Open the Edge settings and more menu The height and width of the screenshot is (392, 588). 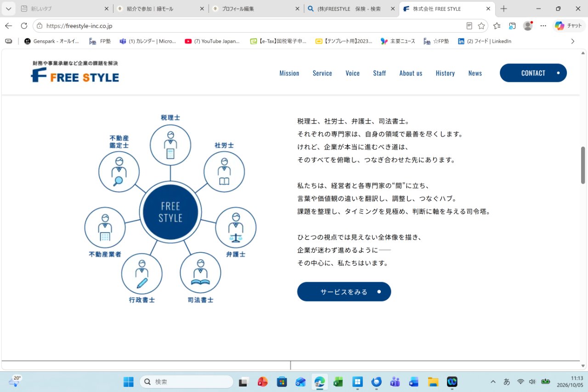point(543,26)
